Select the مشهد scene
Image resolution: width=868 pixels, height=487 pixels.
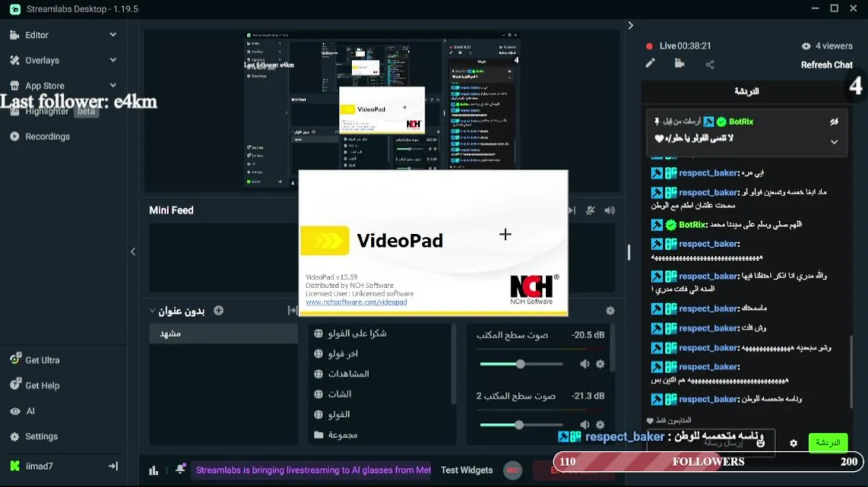click(x=224, y=333)
